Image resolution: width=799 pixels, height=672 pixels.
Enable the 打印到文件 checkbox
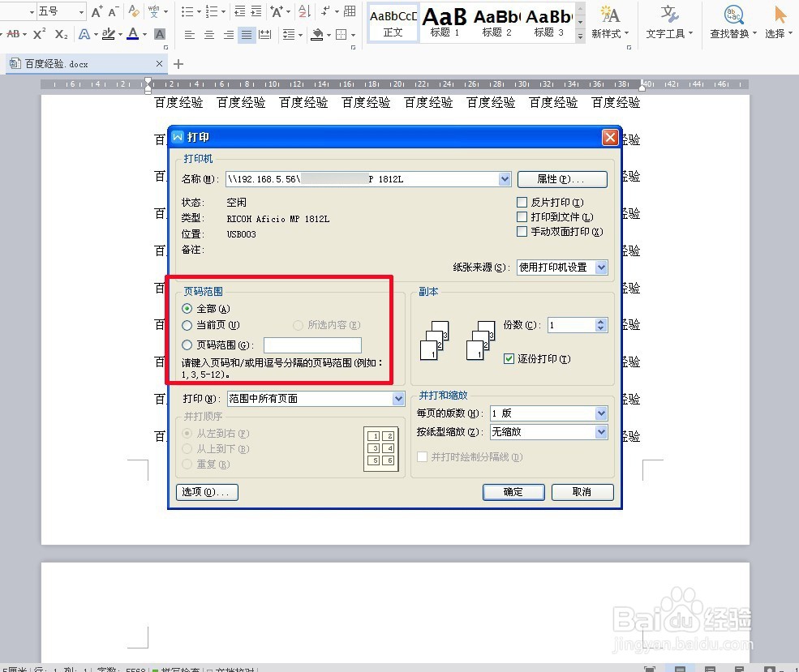[x=522, y=217]
